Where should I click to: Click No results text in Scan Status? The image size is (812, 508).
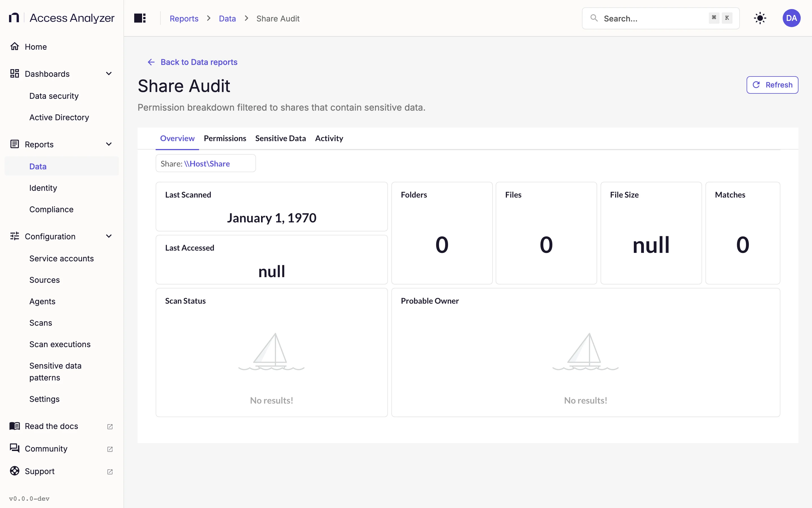(272, 400)
